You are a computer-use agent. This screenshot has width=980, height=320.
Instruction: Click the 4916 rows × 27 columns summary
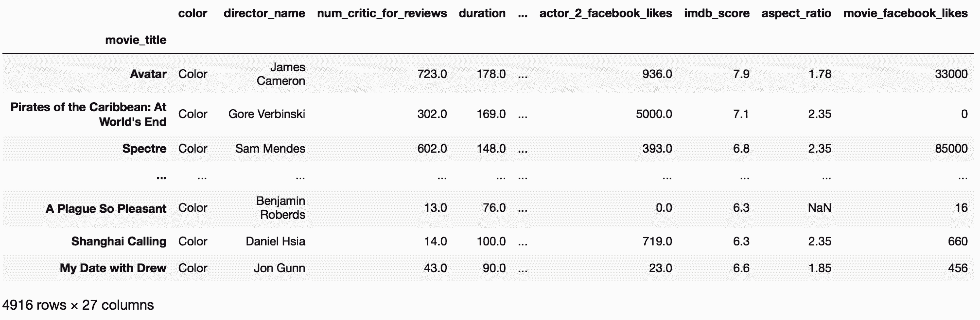pyautogui.click(x=78, y=305)
